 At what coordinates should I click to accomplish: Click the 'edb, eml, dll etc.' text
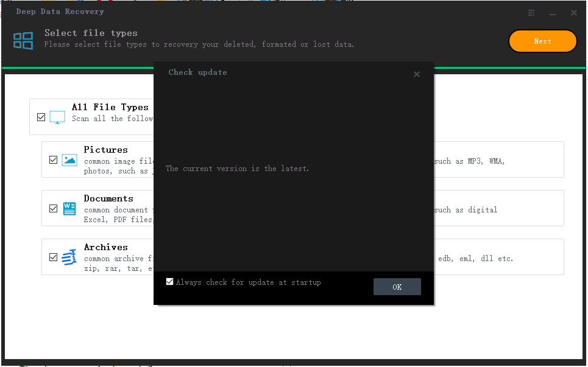click(x=475, y=259)
